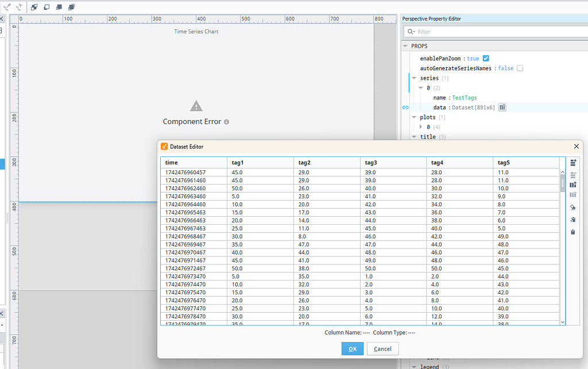Image resolution: width=588 pixels, height=369 pixels.
Task: Select the Send to Back icon in the top toolbar
Action: (x=72, y=7)
